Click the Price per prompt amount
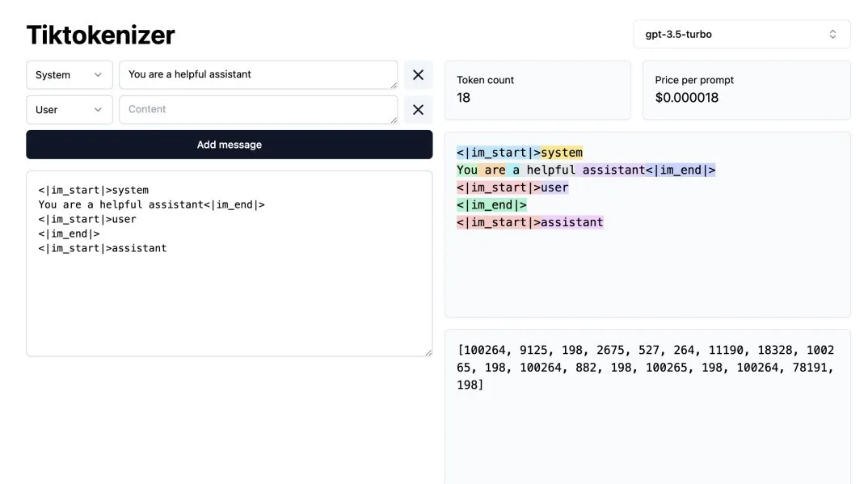This screenshot has width=868, height=484. pos(686,98)
